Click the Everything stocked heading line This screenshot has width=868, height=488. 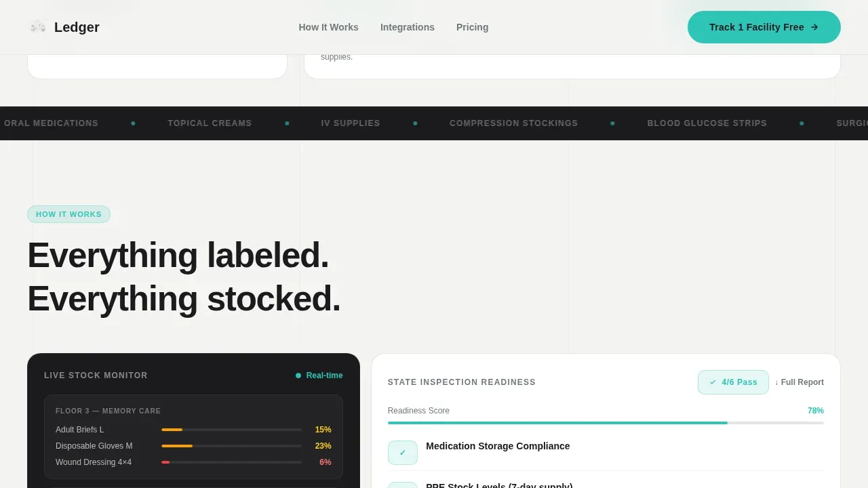tap(184, 299)
